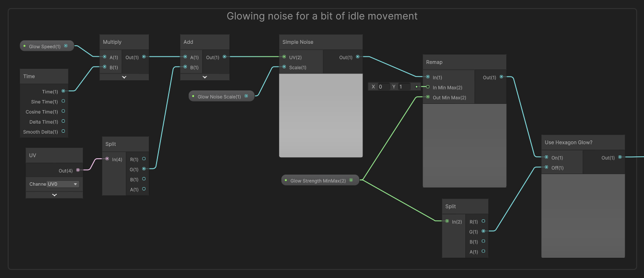
Task: Select the group title 'Glowing noise for a bit of idle movement'
Action: [x=322, y=16]
